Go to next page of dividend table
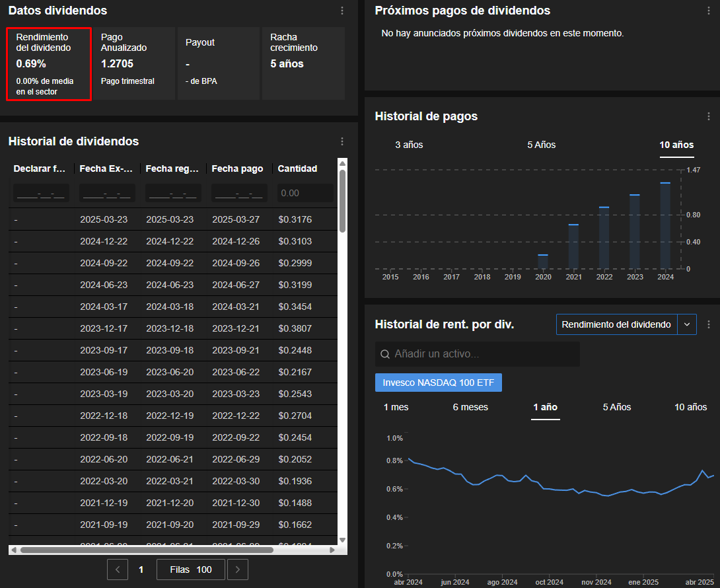The height and width of the screenshot is (588, 720). pyautogui.click(x=238, y=570)
